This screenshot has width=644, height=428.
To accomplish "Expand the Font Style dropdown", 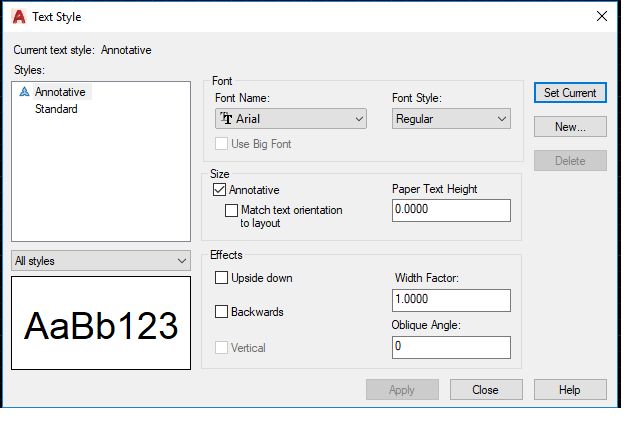I will coord(452,119).
